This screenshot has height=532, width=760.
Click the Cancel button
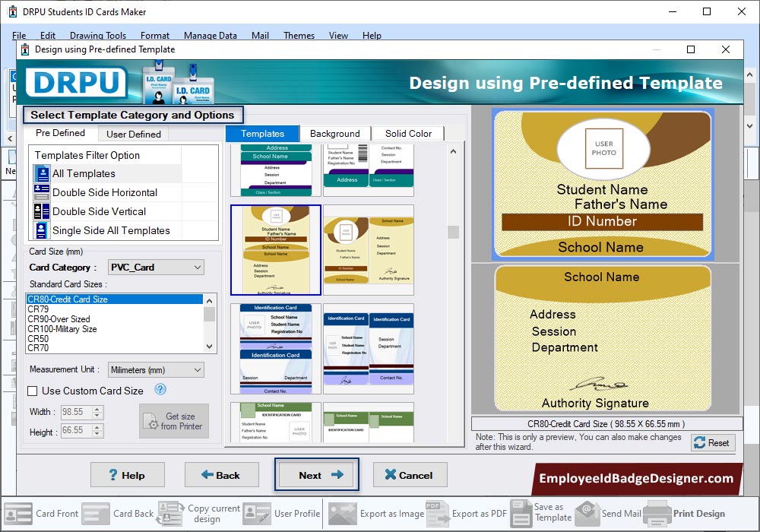pyautogui.click(x=410, y=475)
